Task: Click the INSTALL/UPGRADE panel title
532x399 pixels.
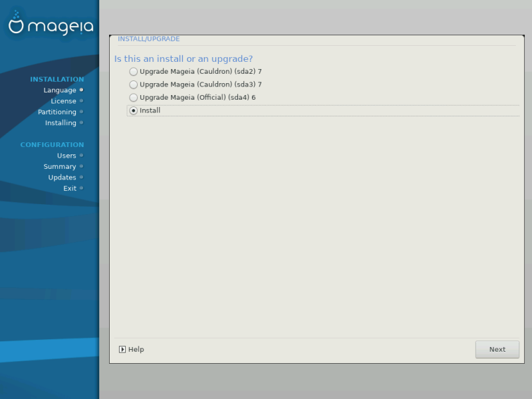Action: pos(148,39)
